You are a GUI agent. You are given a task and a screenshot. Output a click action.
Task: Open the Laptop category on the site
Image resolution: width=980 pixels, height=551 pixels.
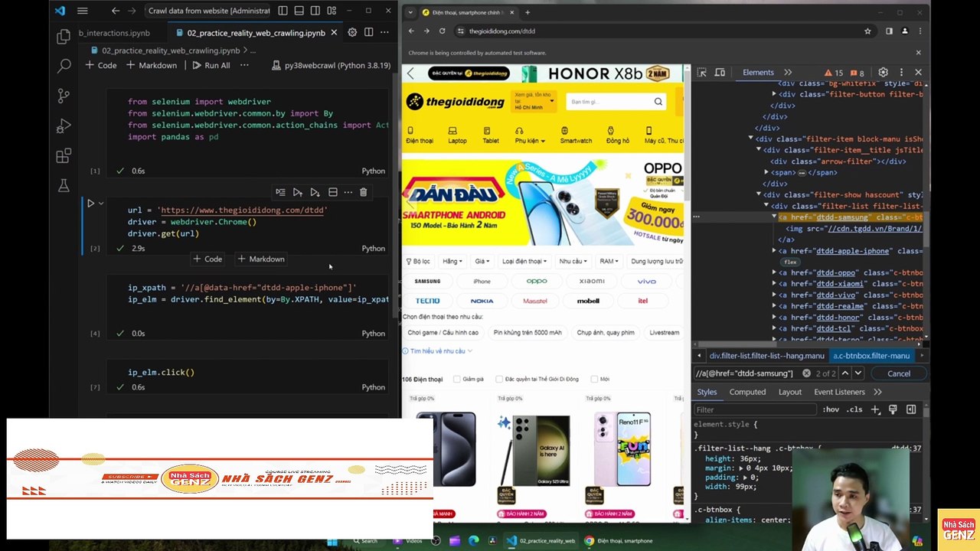(457, 135)
